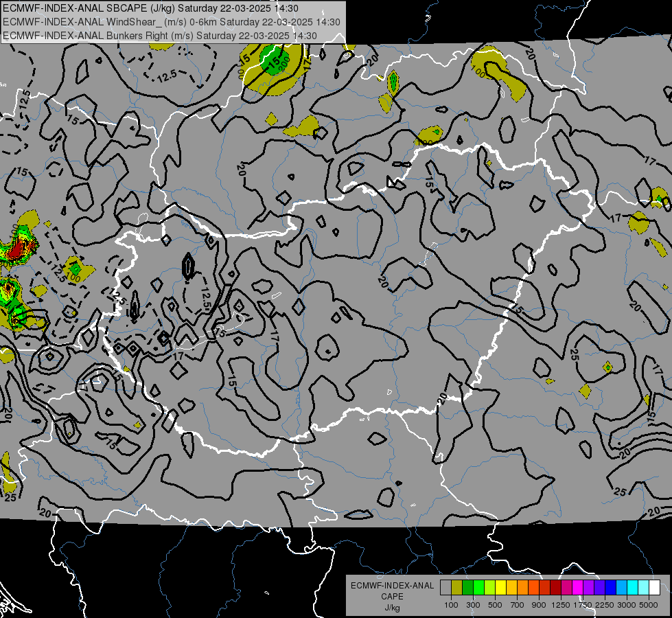
Task: Click the SBCAPE title line in the header
Action: pyautogui.click(x=150, y=8)
